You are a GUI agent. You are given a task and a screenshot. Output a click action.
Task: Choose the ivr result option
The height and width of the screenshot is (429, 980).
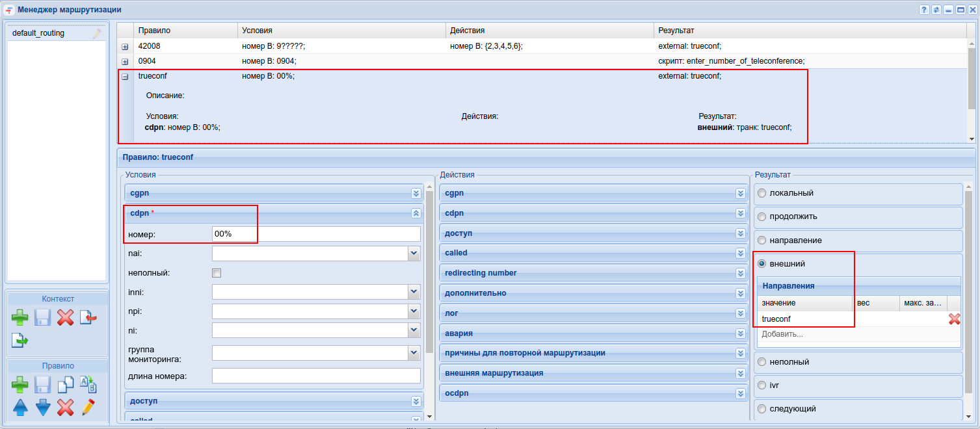[761, 385]
